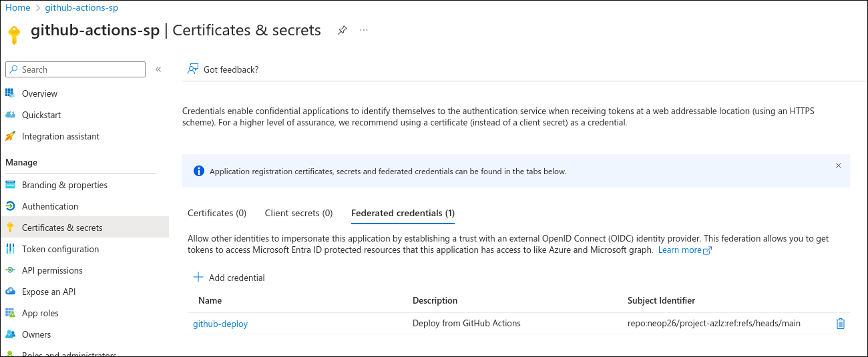Image resolution: width=868 pixels, height=357 pixels.
Task: Delete github-deploy credential via trash icon
Action: coord(841,324)
